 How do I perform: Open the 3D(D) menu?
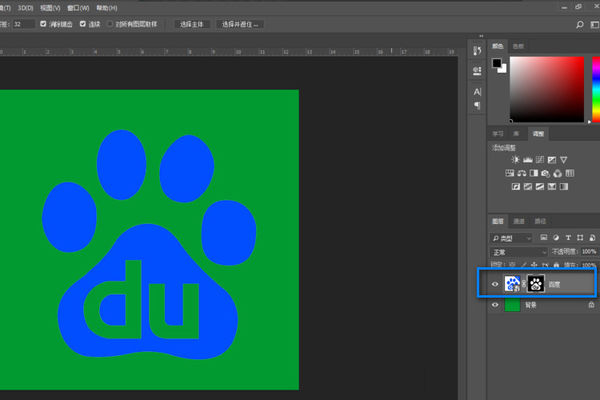(x=25, y=8)
